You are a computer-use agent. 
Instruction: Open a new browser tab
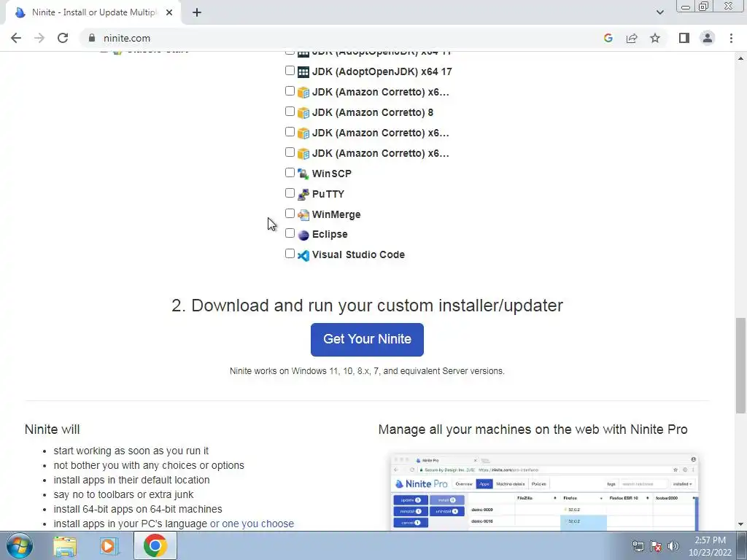pos(197,12)
